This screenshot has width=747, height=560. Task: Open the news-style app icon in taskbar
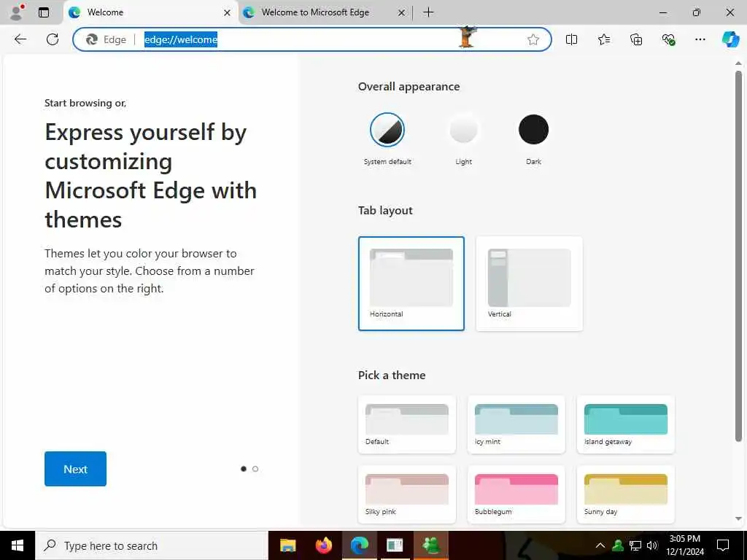click(x=395, y=545)
